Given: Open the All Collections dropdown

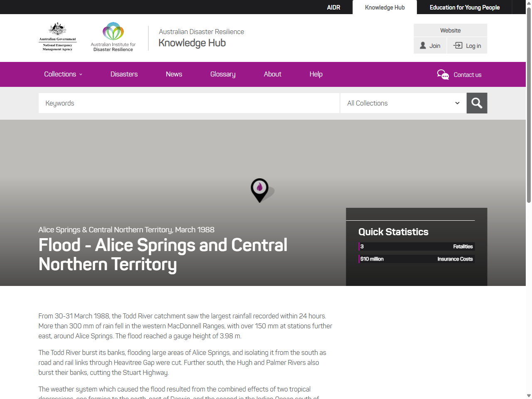Looking at the screenshot, I should pos(403,103).
